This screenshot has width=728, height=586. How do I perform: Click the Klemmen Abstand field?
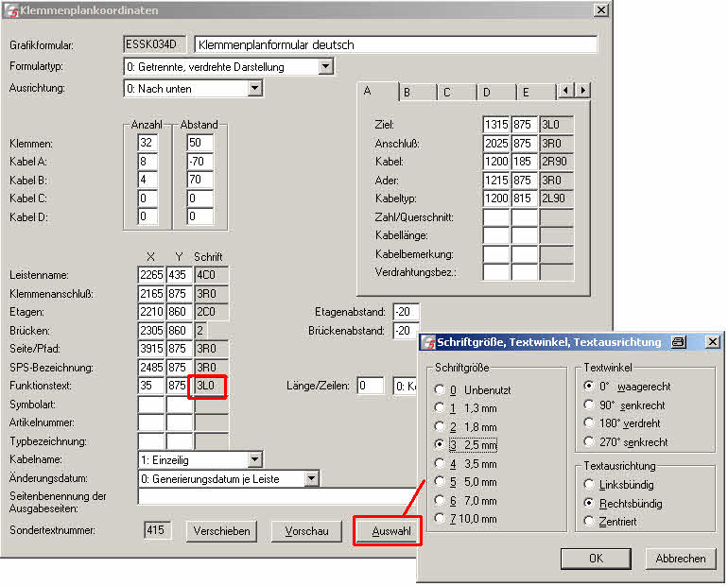click(x=199, y=143)
